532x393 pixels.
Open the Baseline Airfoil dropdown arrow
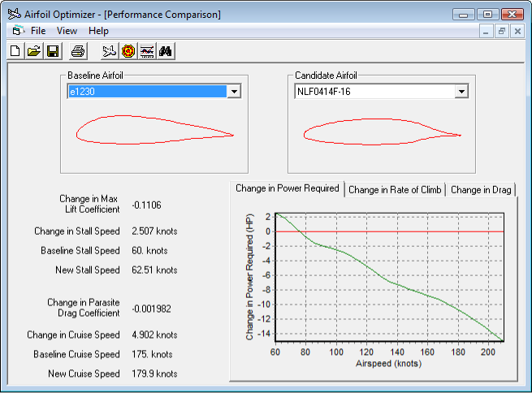[234, 92]
